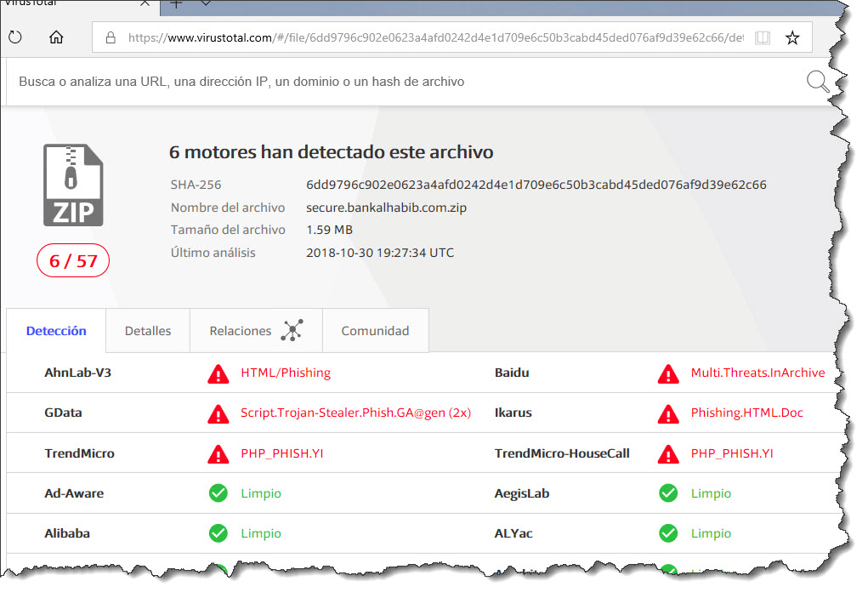Click Alibaba engine name
The width and height of the screenshot is (868, 598).
click(67, 533)
